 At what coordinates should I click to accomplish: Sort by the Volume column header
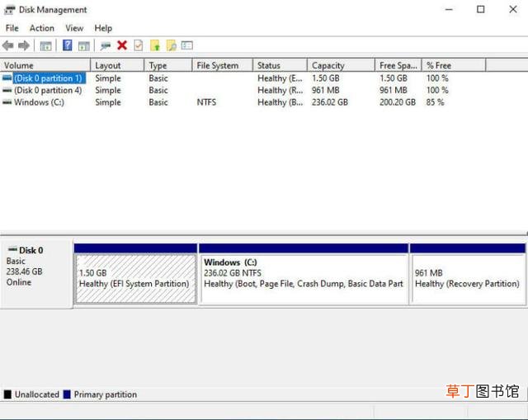coord(45,65)
